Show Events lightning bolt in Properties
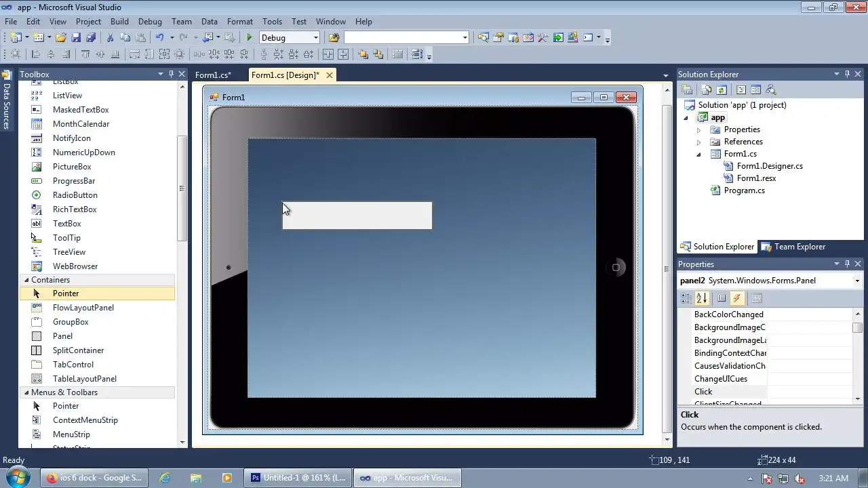 coord(737,298)
